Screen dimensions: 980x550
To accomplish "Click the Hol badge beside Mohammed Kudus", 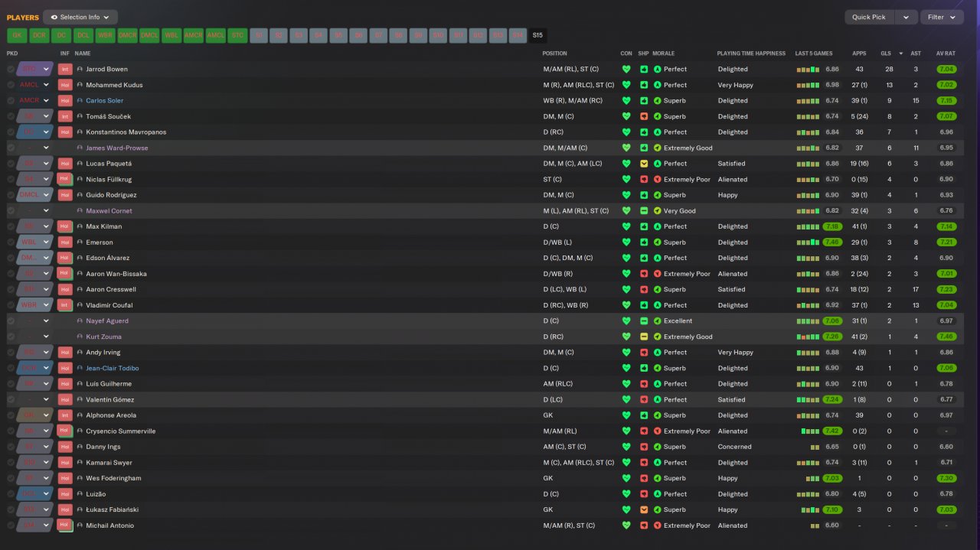I will [65, 85].
